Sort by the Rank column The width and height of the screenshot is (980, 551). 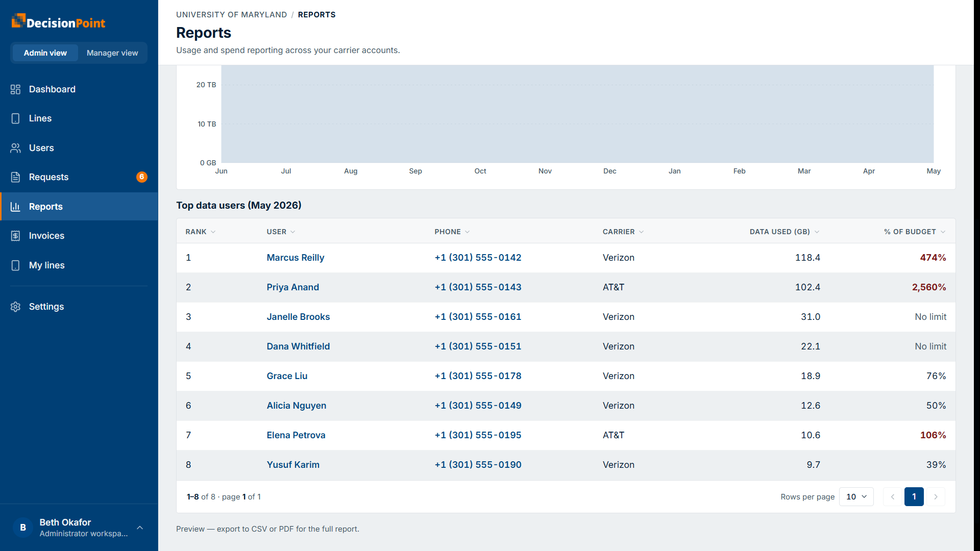201,232
